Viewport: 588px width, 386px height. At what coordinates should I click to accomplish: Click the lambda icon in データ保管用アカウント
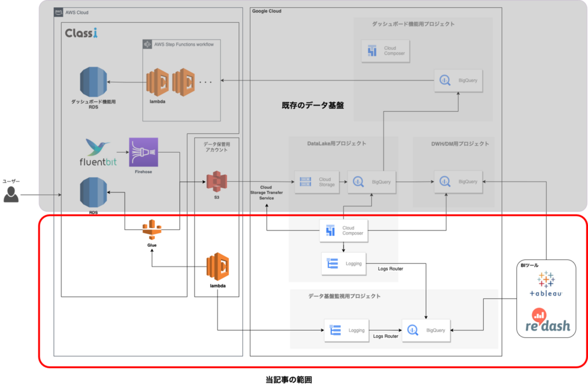coord(218,267)
